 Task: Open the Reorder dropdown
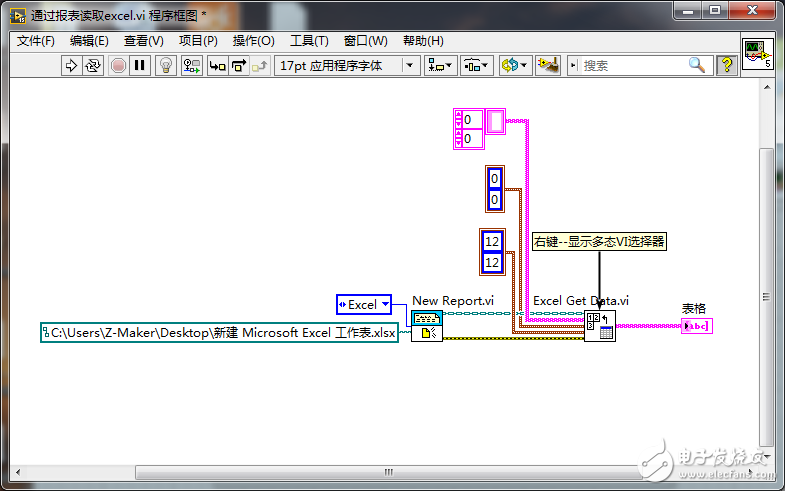click(515, 66)
